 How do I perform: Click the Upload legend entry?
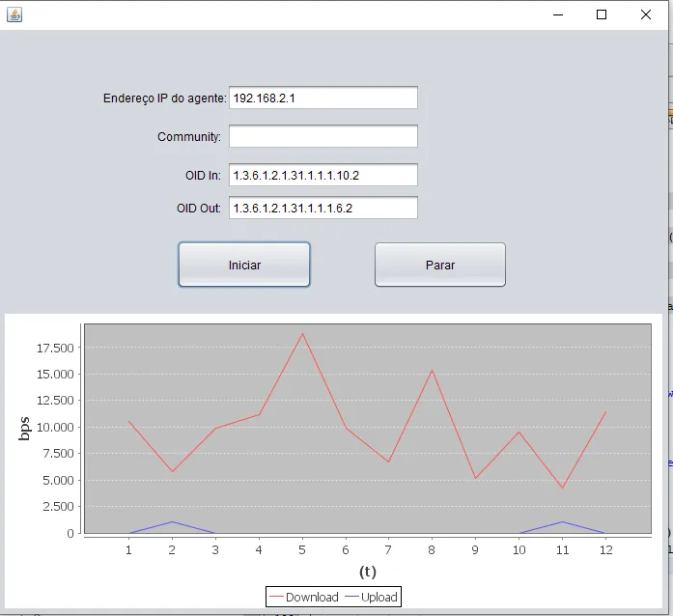coord(372,597)
